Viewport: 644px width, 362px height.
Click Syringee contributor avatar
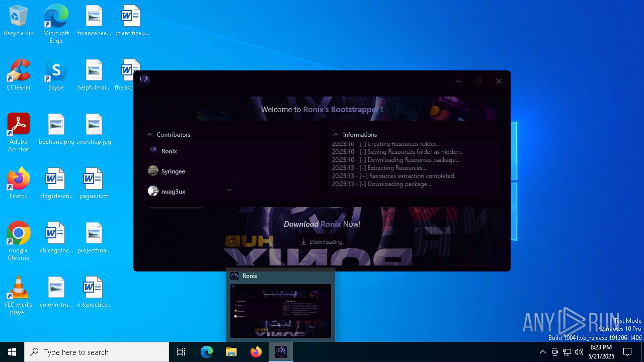coord(153,171)
